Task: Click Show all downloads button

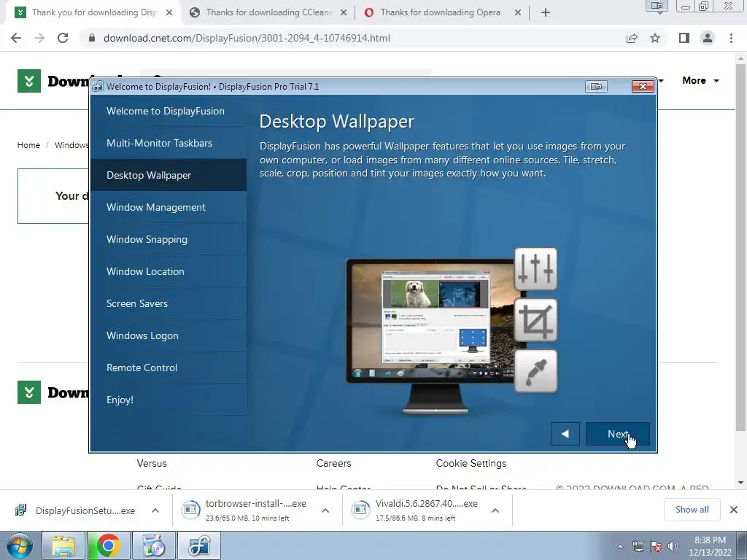Action: coord(692,510)
